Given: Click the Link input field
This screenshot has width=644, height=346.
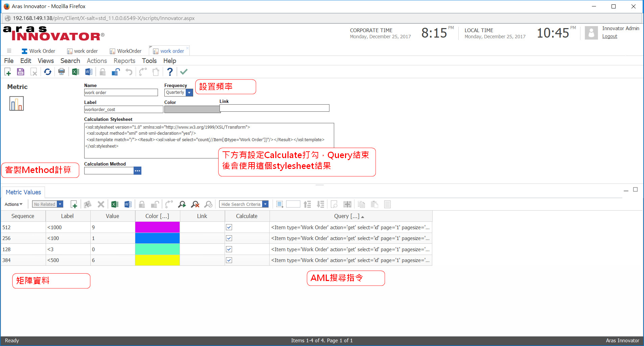Looking at the screenshot, I should [274, 108].
